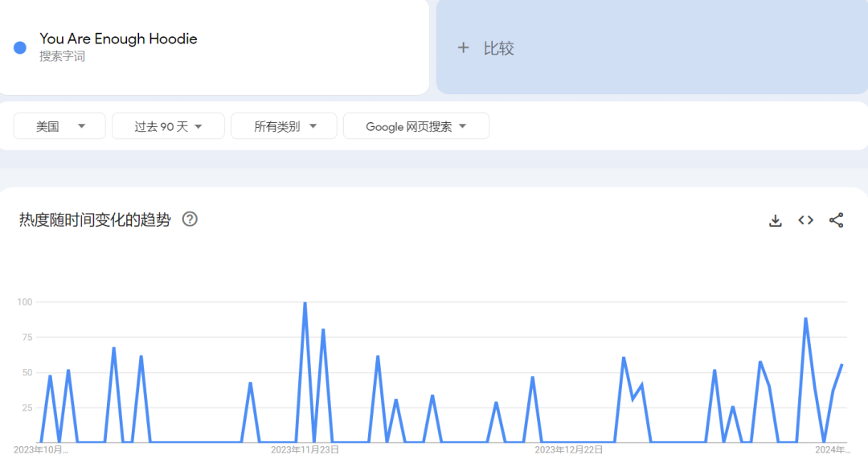
Task: Edit the "You Are Enough Hoodie" search term
Action: click(x=118, y=39)
